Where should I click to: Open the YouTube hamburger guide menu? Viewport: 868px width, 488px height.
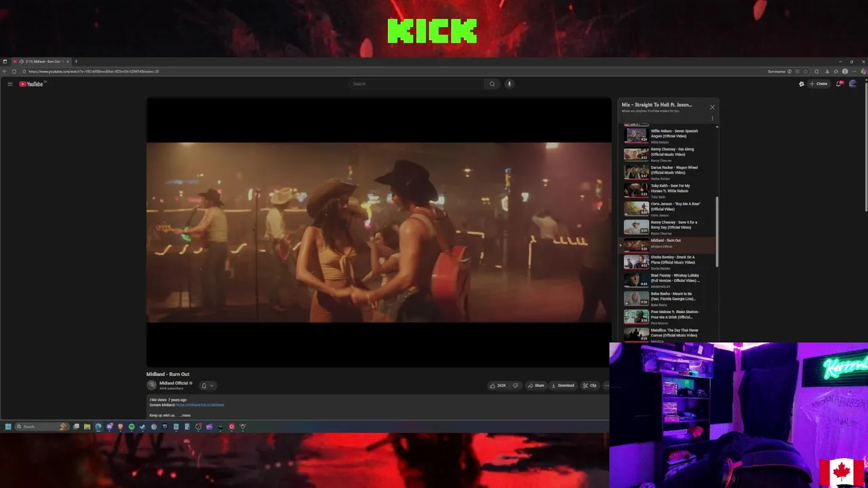(x=9, y=84)
